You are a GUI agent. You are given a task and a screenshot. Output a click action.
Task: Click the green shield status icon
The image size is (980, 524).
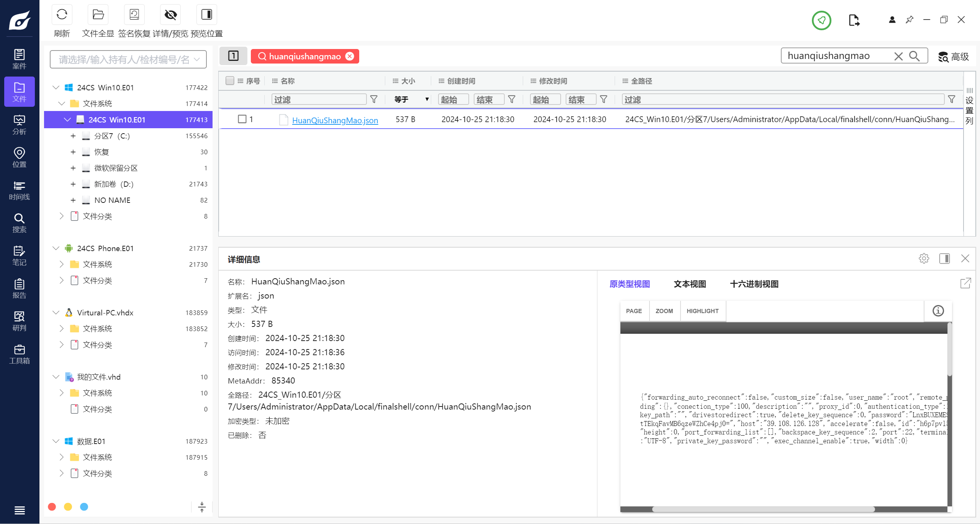pos(821,20)
